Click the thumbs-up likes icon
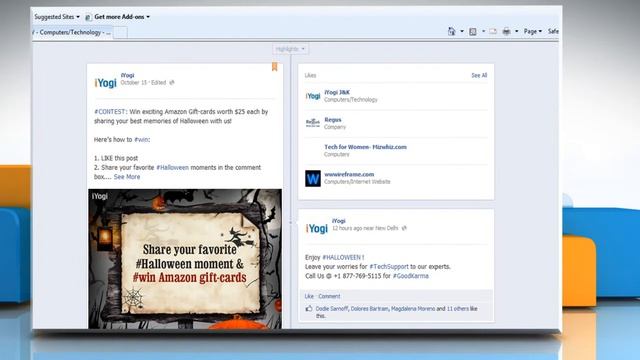Screen dimensions: 640x360 click(309, 309)
